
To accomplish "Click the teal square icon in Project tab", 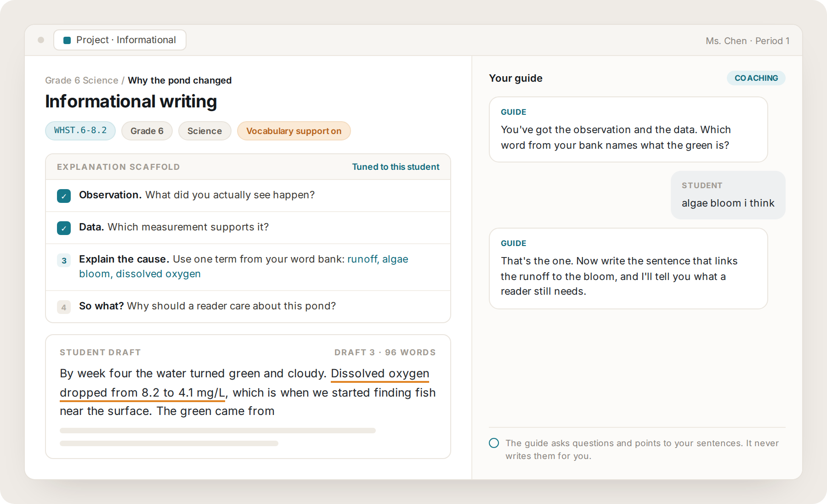I will (67, 40).
